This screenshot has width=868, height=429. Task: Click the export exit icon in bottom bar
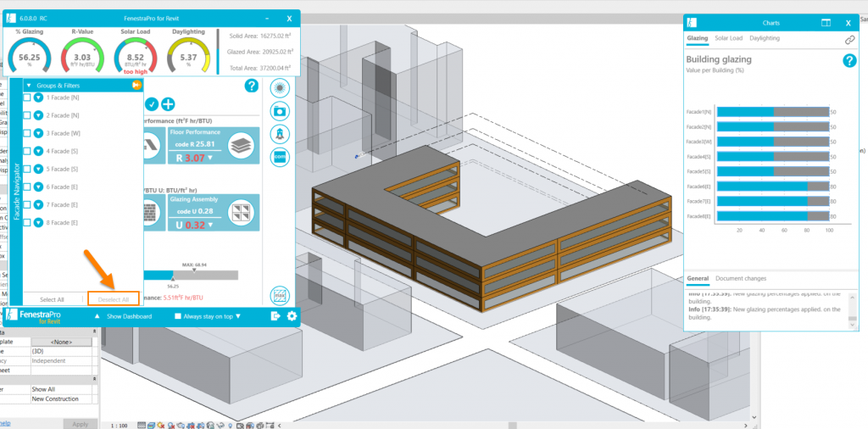pyautogui.click(x=275, y=316)
